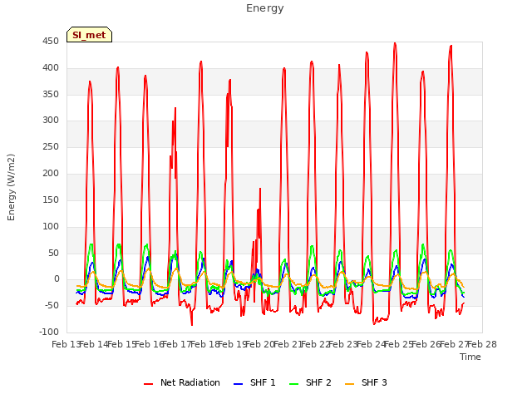Click the Feb 13 x-axis tick label
Screen dimensions: 532x399
pos(65,344)
